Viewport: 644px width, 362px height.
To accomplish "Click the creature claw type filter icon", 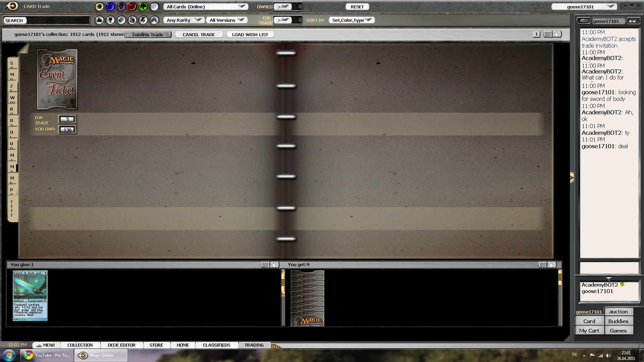I will pos(121,20).
